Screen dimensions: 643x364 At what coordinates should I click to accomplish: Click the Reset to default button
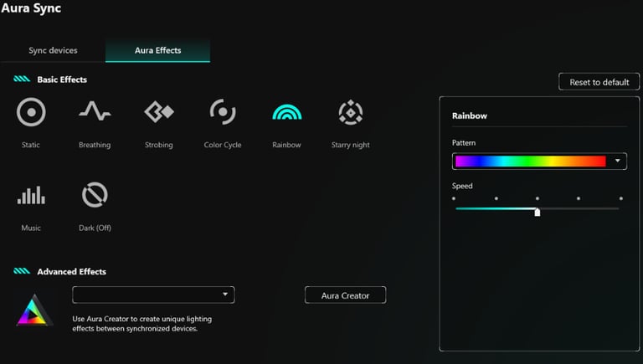coord(599,82)
